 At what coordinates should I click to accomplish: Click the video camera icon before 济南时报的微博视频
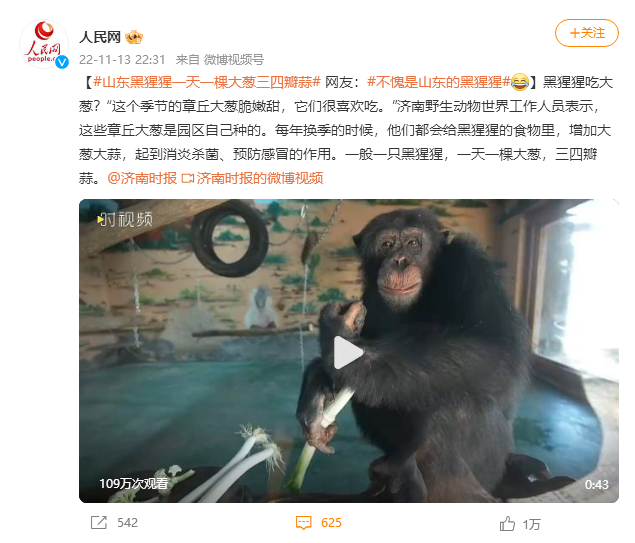tap(188, 178)
